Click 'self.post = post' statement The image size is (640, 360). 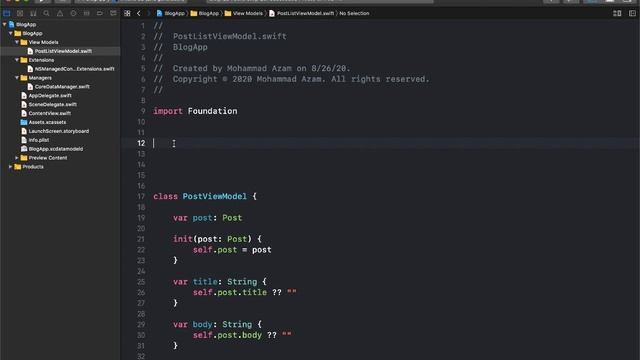[232, 250]
